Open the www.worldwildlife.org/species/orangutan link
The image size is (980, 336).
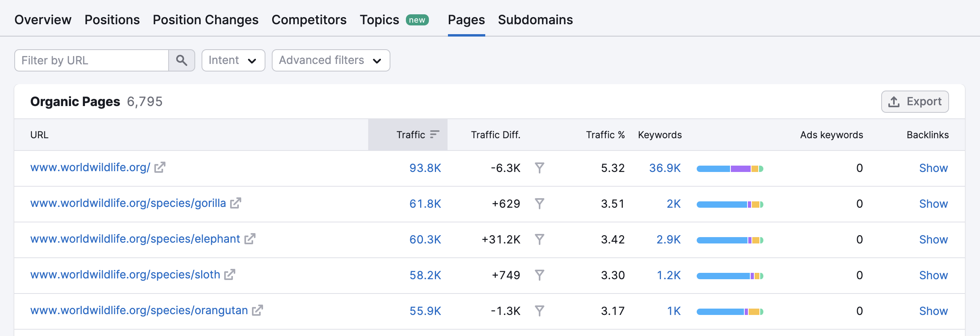click(139, 311)
